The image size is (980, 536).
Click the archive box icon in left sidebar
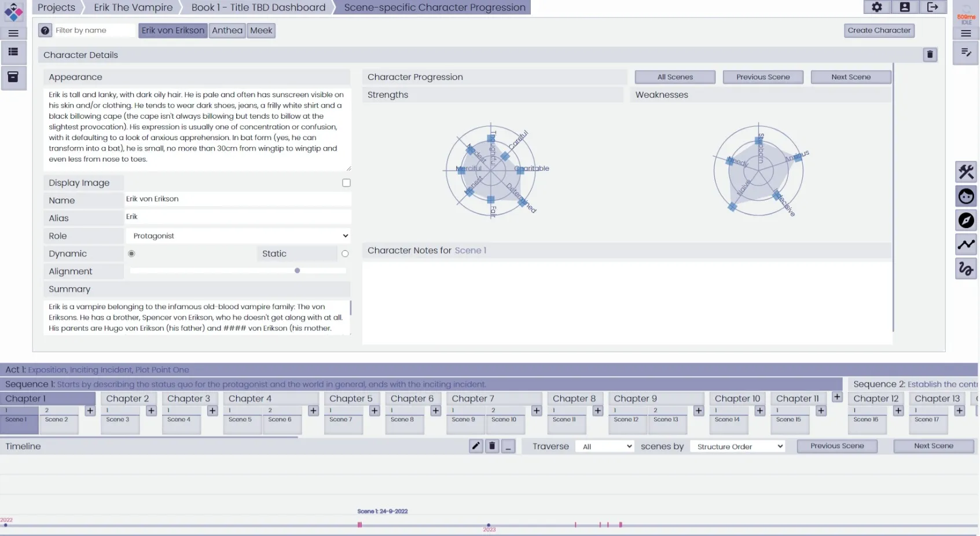(13, 77)
